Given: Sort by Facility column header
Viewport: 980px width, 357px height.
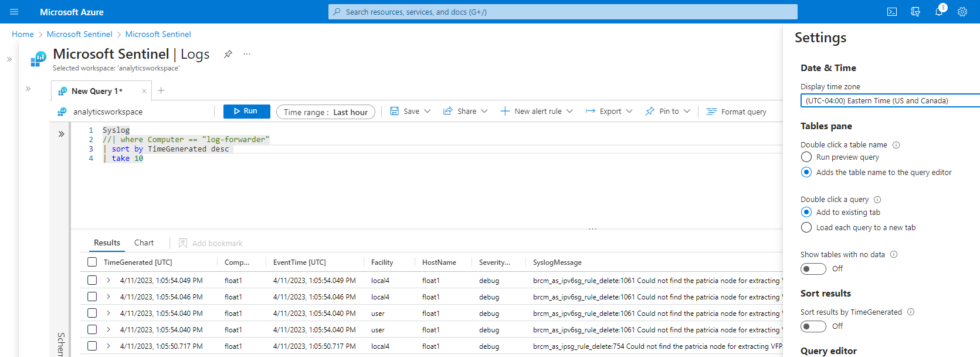Looking at the screenshot, I should 382,262.
